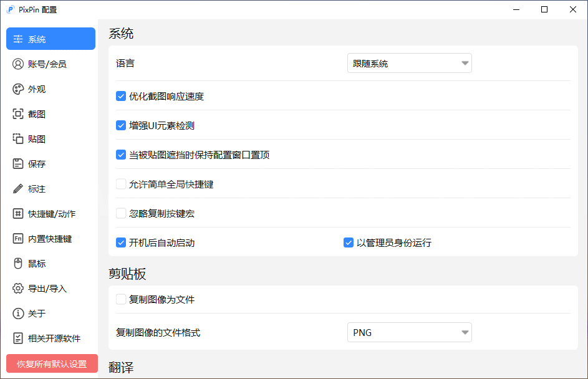Screen dimensions: 588x379
Task: Open 快捷键/动作 settings tab
Action: click(51, 214)
